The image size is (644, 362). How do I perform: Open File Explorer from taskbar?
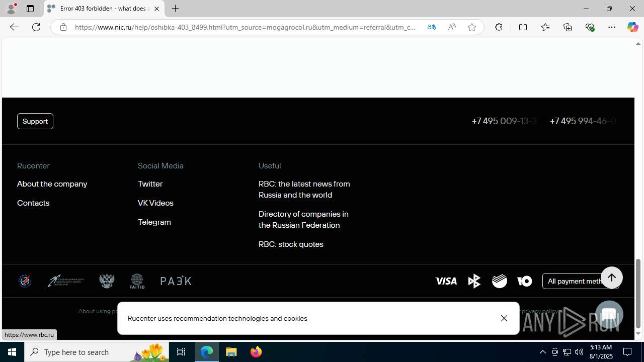coord(231,352)
